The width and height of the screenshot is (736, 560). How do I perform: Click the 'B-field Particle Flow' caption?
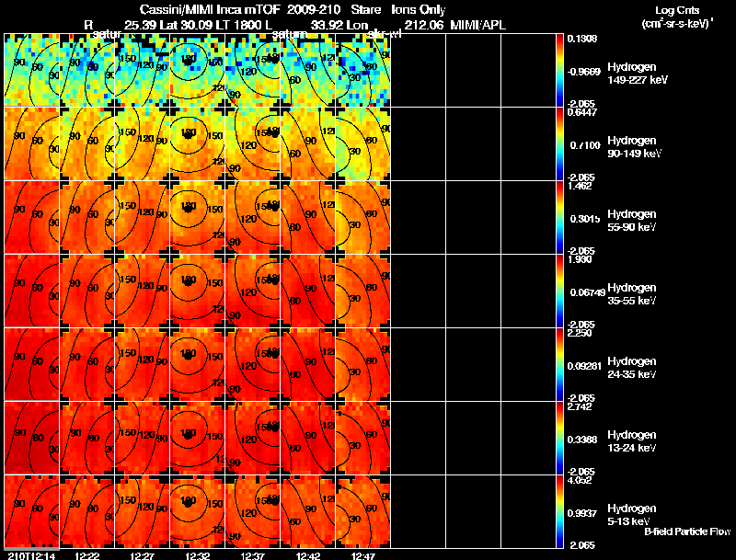[x=687, y=531]
